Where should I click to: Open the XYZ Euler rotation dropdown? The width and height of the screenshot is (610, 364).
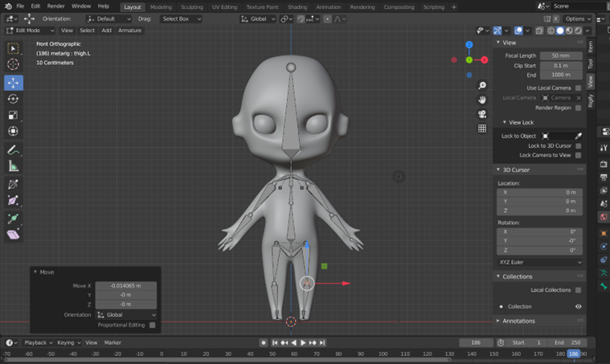[x=540, y=262]
